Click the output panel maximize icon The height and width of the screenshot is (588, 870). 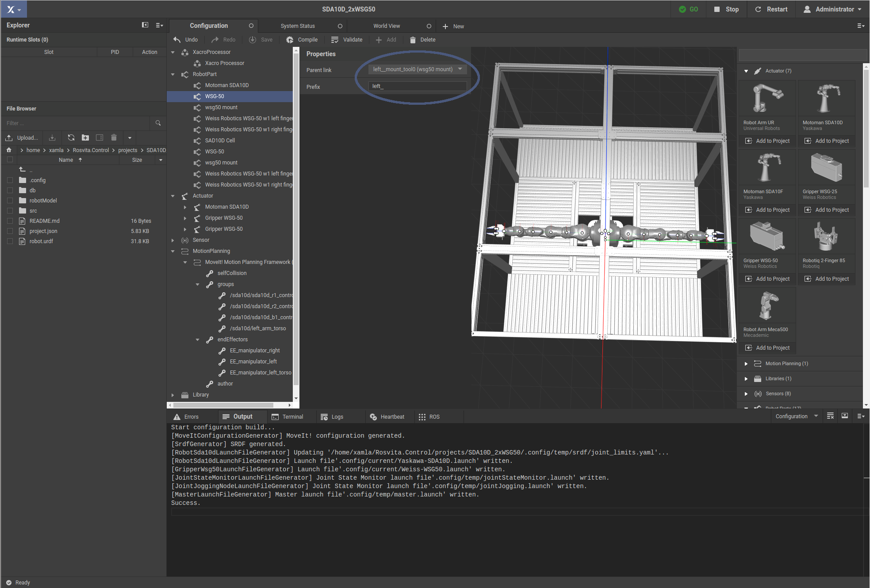click(x=845, y=416)
